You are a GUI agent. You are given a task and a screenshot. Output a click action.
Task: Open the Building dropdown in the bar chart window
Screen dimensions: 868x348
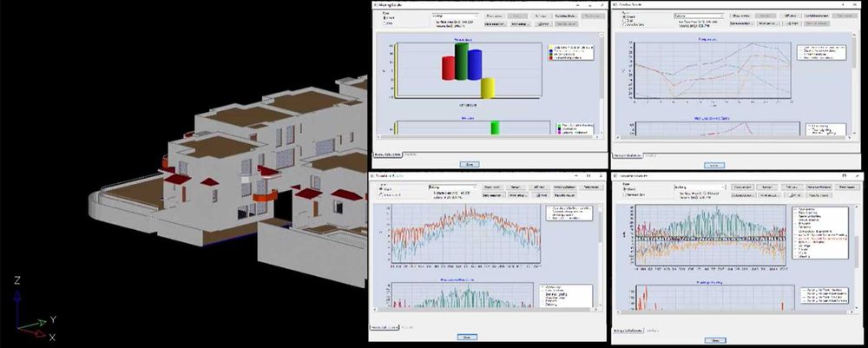click(455, 16)
